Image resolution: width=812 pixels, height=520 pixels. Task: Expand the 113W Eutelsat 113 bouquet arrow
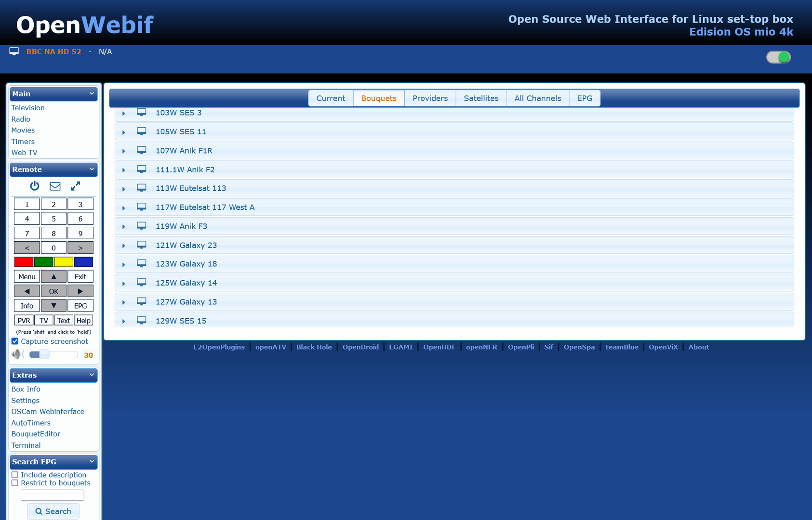[124, 189]
